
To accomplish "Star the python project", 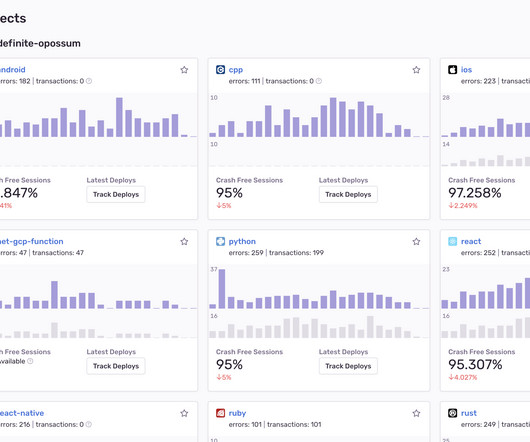I will (416, 242).
